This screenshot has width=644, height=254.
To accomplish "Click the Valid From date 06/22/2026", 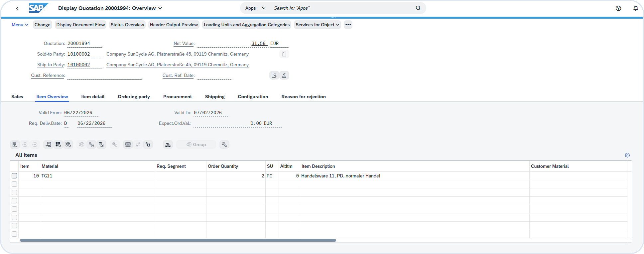I will coord(81,113).
